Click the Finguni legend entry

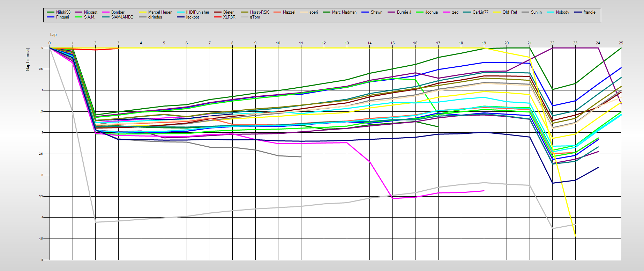coord(62,17)
